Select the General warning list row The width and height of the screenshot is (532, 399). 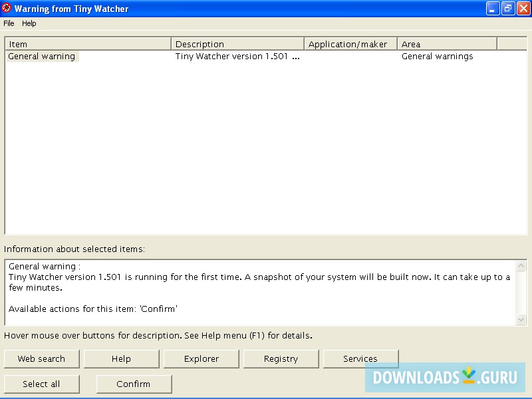point(265,57)
